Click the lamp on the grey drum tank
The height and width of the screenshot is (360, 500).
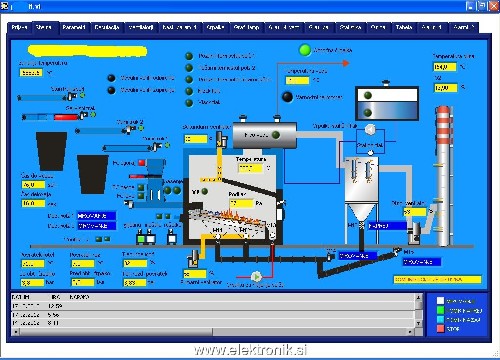[x=276, y=135]
